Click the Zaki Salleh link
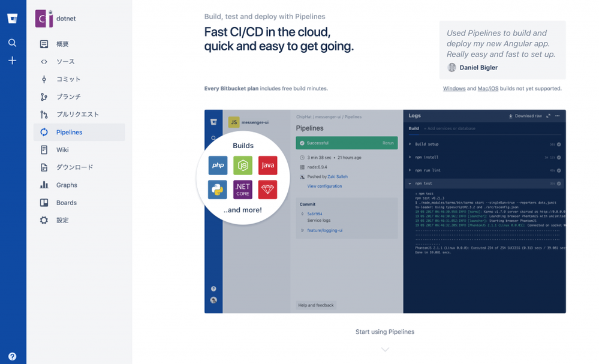599x364 pixels. click(x=338, y=177)
